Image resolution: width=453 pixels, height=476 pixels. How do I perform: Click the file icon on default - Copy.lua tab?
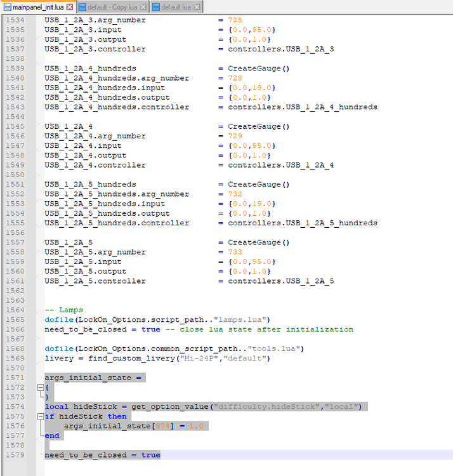[x=82, y=7]
